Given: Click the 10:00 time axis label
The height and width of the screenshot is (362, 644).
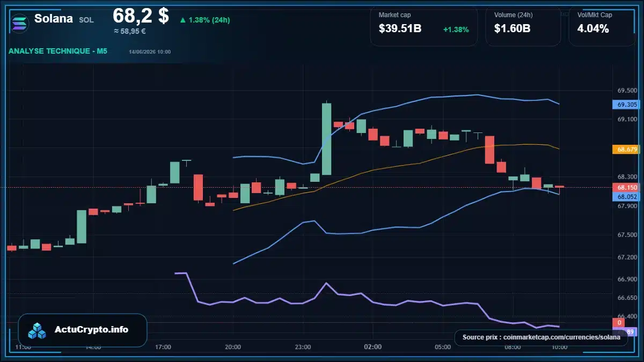Looking at the screenshot, I should [559, 347].
